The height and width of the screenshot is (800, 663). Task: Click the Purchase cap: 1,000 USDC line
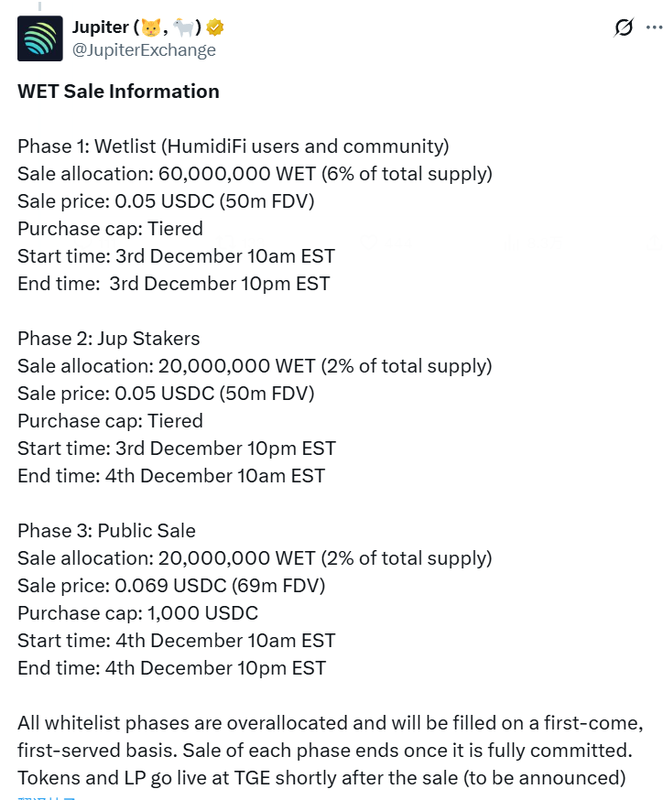137,612
